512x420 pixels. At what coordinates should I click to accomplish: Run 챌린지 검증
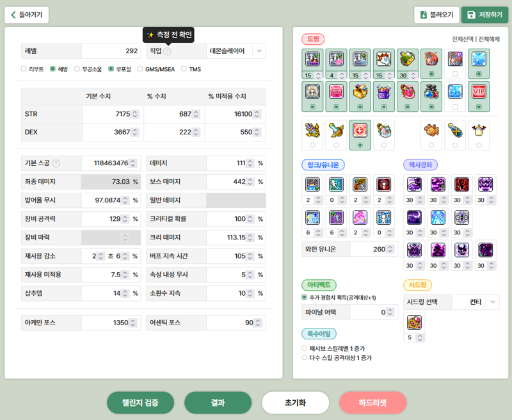(140, 403)
